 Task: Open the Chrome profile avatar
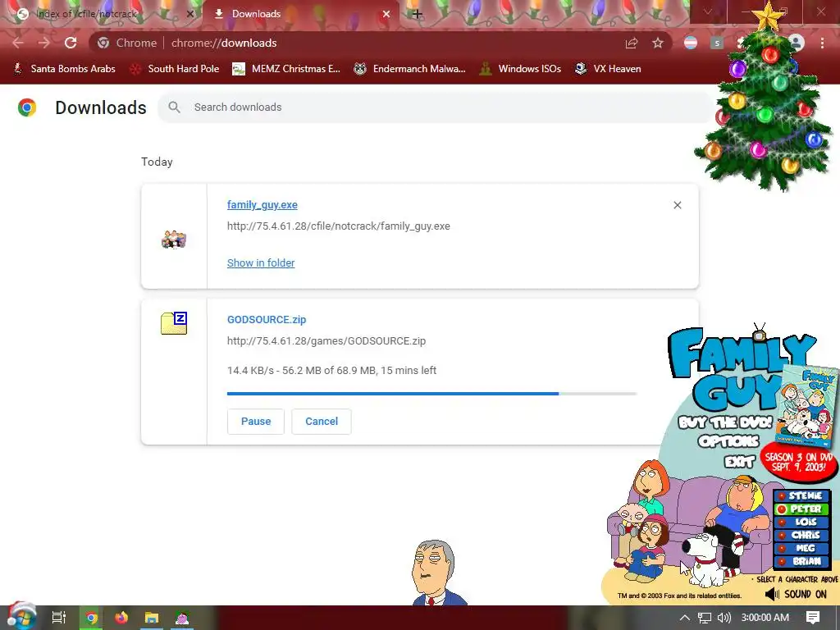tap(797, 43)
